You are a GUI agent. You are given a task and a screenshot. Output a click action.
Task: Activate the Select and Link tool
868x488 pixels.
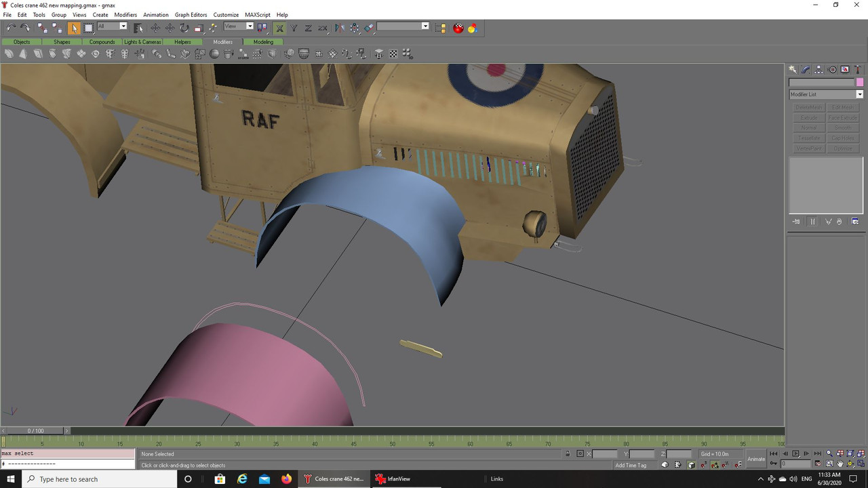[42, 28]
